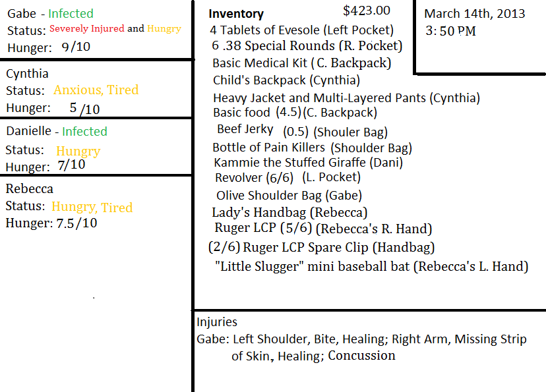Click the Bottle of Pain Killers item
This screenshot has height=392, width=546.
311,148
